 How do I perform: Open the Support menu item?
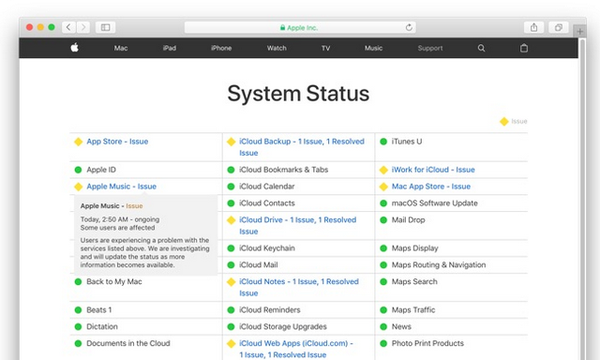[430, 48]
